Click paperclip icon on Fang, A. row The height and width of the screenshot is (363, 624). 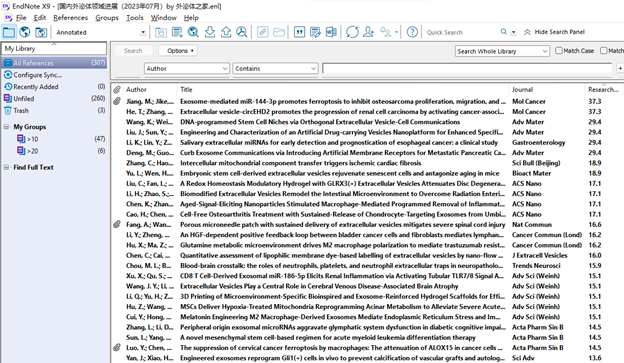click(x=117, y=224)
